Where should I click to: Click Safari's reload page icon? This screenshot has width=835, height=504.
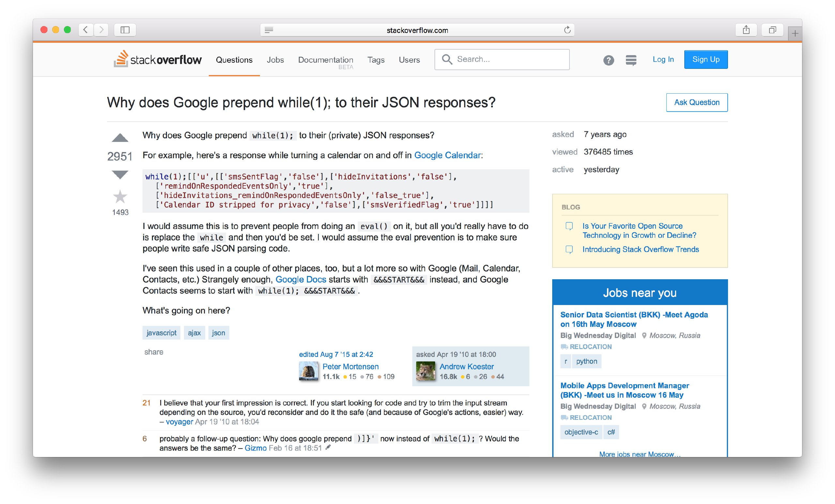coord(567,30)
